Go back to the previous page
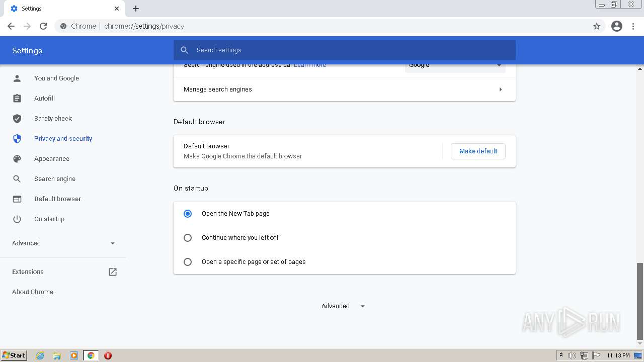644x362 pixels. [x=11, y=26]
